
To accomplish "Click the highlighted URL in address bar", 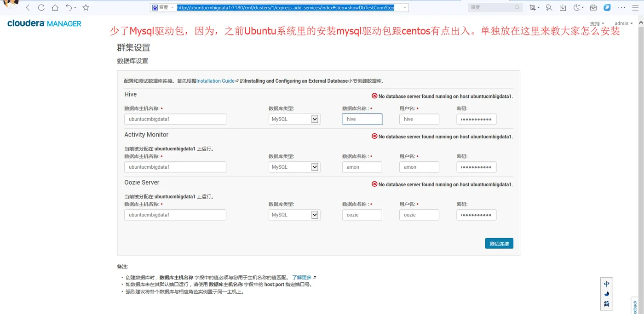I will pyautogui.click(x=285, y=8).
